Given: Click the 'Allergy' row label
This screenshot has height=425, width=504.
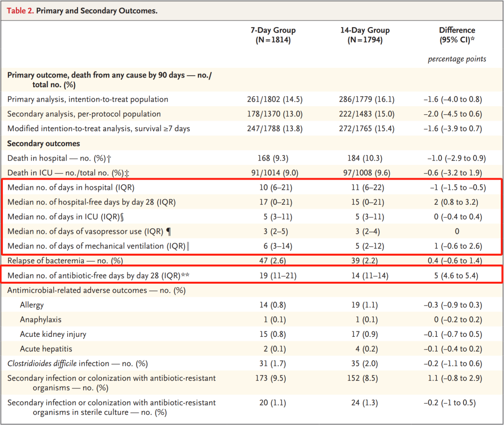Looking at the screenshot, I should [32, 305].
